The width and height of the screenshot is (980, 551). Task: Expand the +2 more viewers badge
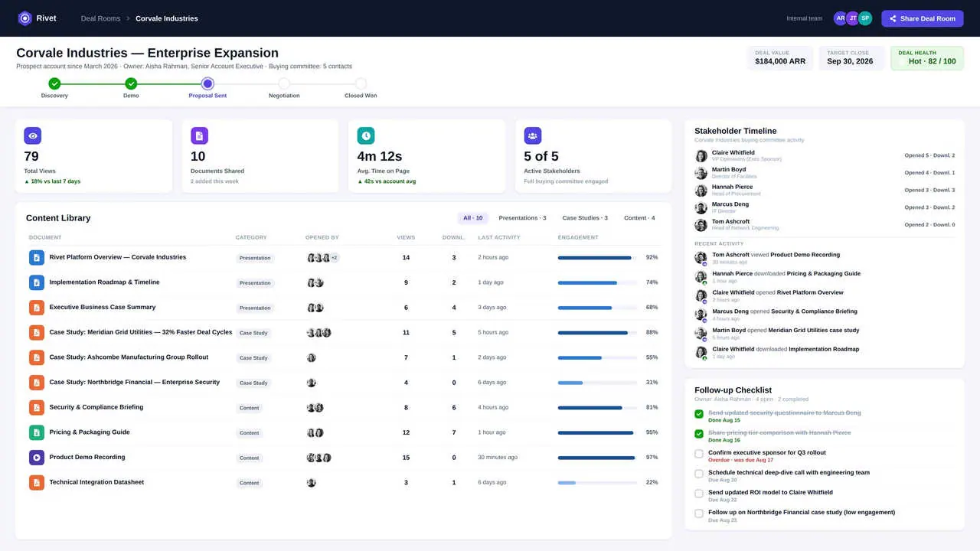(334, 258)
